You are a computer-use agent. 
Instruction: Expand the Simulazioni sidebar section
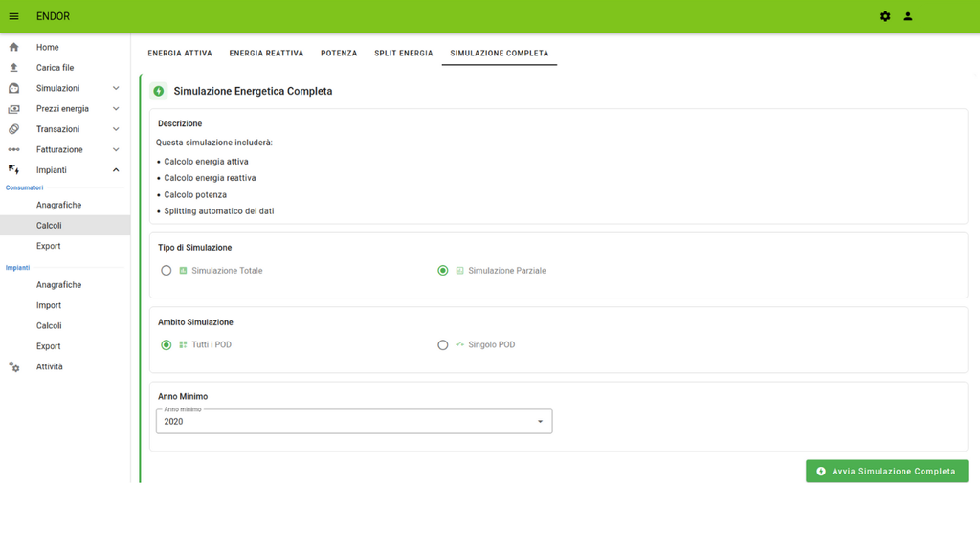tap(116, 88)
